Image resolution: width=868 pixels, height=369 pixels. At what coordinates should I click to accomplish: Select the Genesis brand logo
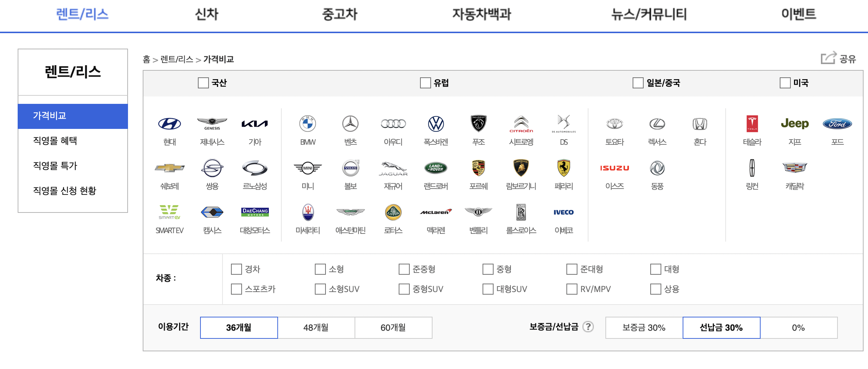(212, 124)
